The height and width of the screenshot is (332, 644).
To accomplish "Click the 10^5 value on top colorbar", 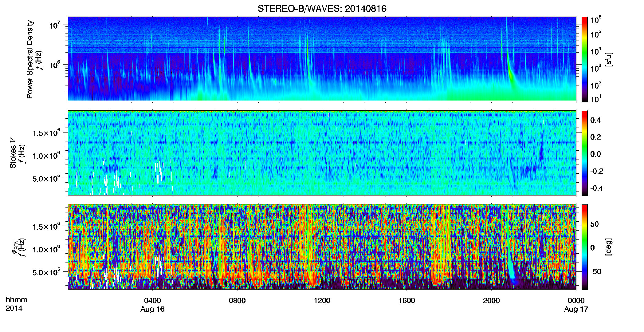I will coord(596,34).
